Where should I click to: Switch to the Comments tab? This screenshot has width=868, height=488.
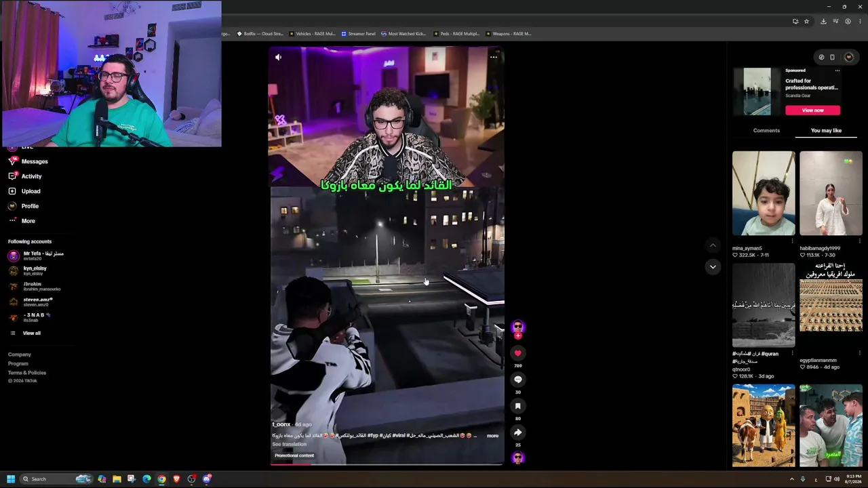766,131
